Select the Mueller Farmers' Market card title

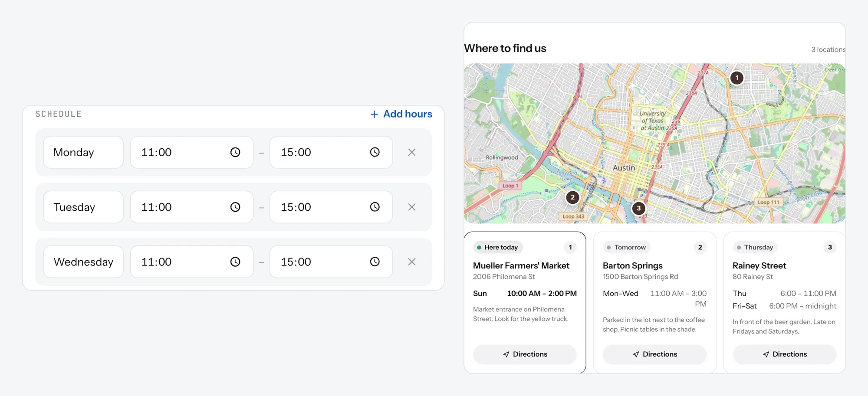[521, 265]
